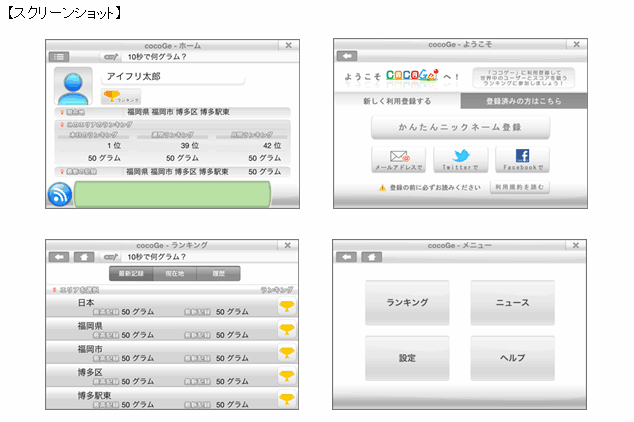Select 現在地 segment in ranking
634x422 pixels.
click(175, 274)
